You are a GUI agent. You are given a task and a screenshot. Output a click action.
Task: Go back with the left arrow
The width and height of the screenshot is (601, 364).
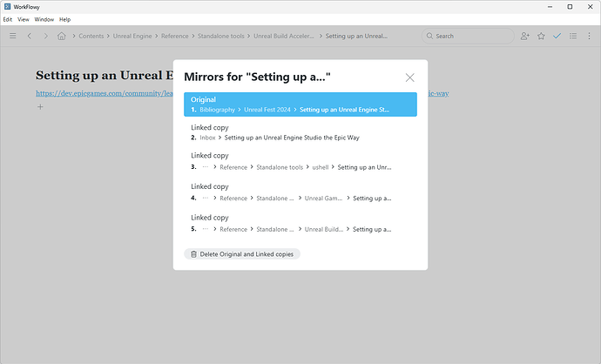[x=30, y=36]
